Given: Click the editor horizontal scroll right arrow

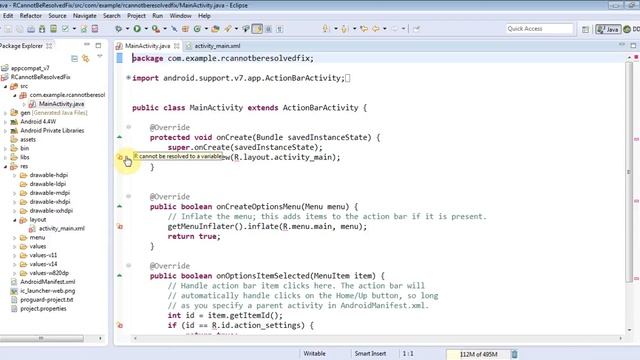Looking at the screenshot, I should pyautogui.click(x=621, y=338).
